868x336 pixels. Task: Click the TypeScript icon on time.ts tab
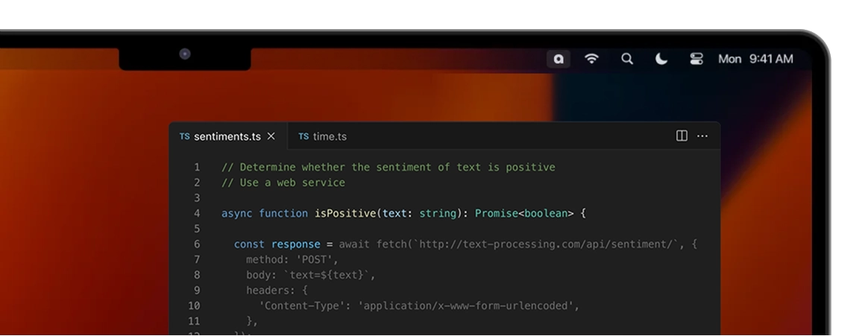304,136
